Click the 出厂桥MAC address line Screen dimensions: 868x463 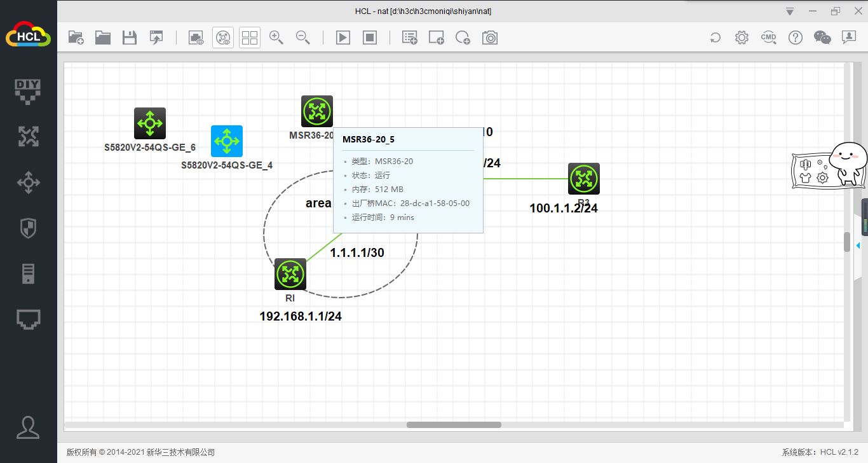[410, 203]
